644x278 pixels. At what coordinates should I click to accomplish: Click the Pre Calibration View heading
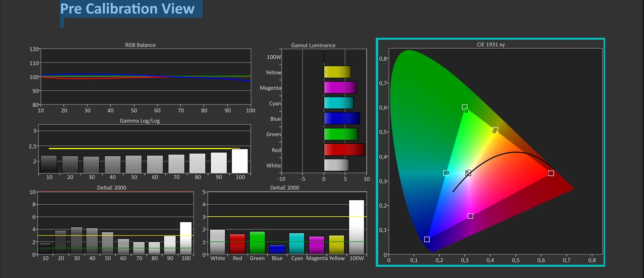pos(127,9)
